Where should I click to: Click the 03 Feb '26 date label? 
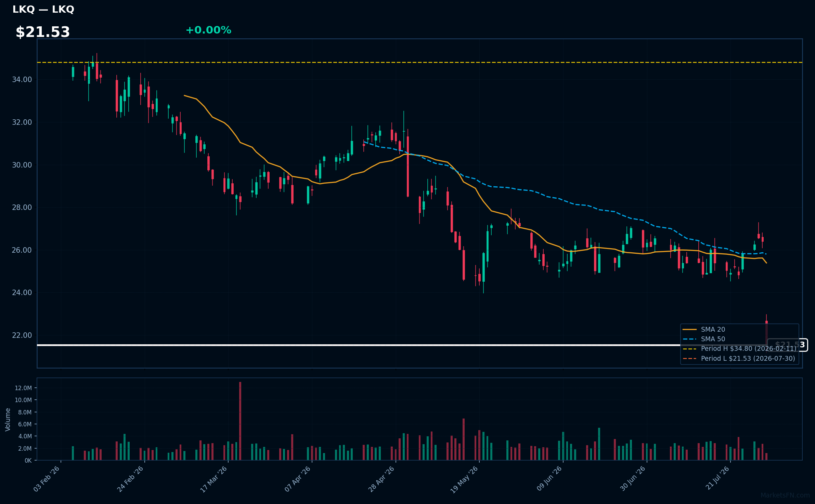coord(47,479)
